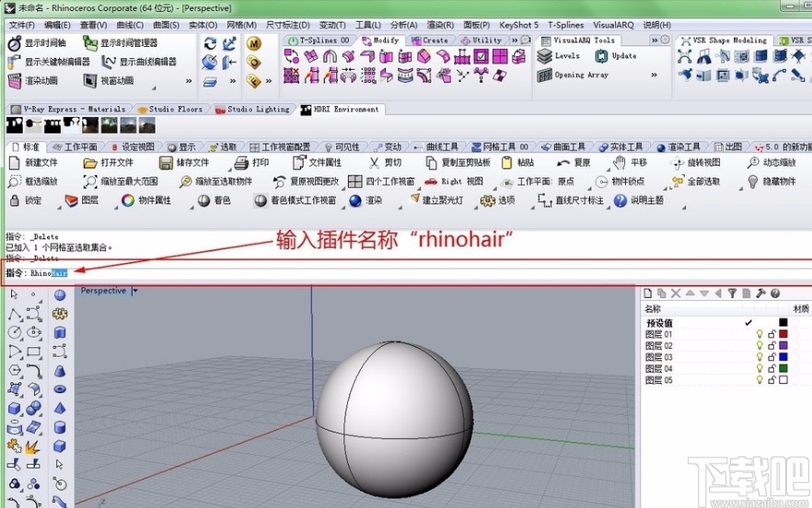Click the 复原 undo icon

coord(563,163)
